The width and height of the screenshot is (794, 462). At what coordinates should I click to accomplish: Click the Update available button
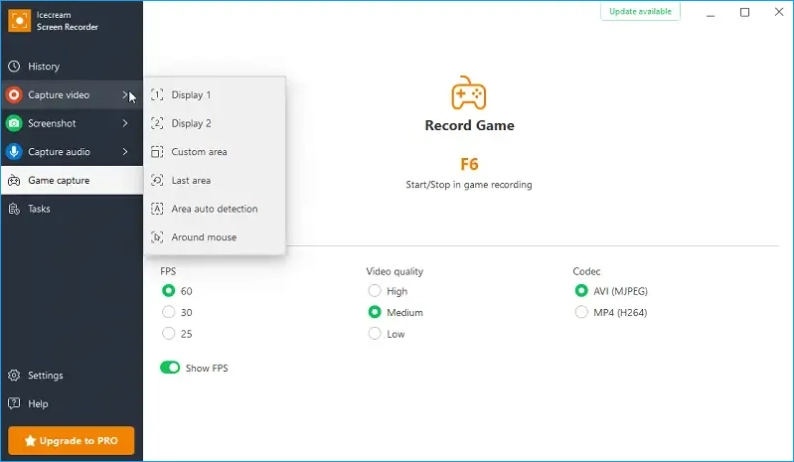tap(640, 11)
